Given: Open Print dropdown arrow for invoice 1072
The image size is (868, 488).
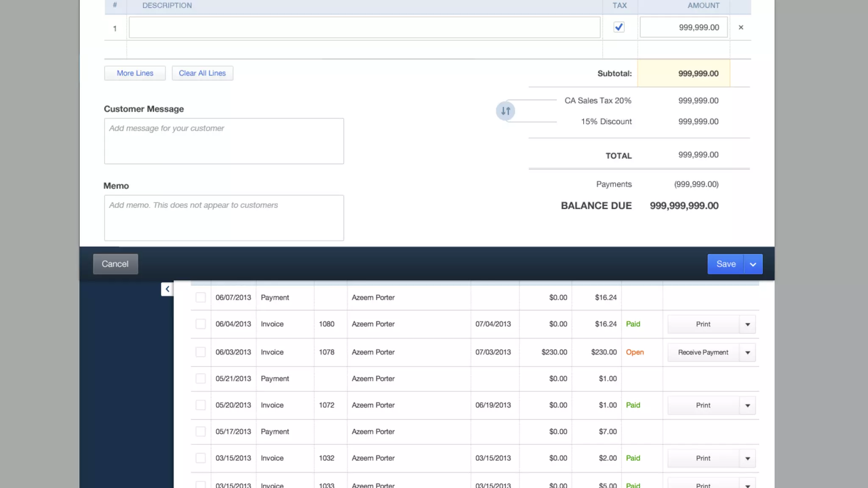Looking at the screenshot, I should [x=748, y=405].
